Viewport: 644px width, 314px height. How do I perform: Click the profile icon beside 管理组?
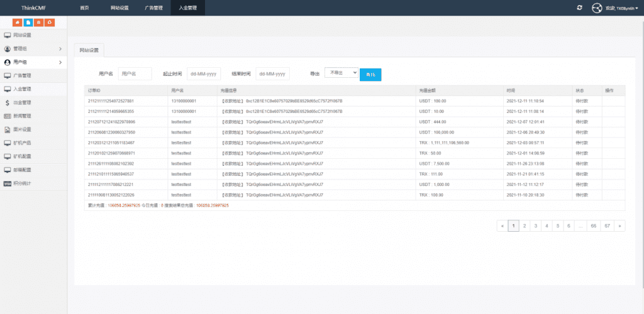8,49
